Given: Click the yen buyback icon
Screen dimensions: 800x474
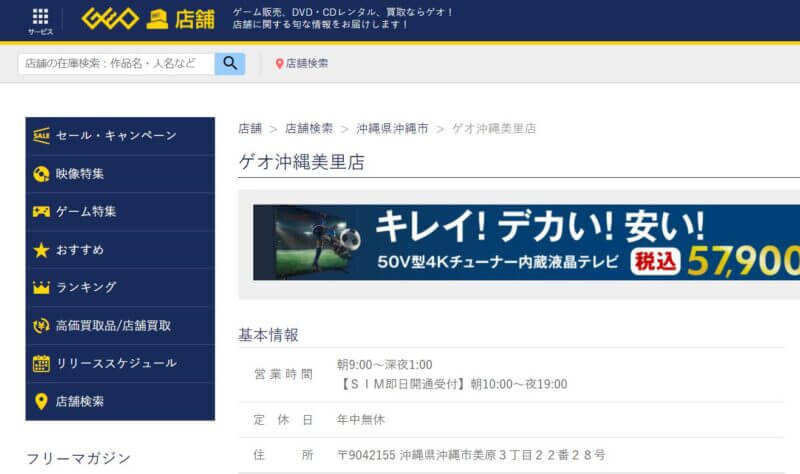Looking at the screenshot, I should point(41,326).
